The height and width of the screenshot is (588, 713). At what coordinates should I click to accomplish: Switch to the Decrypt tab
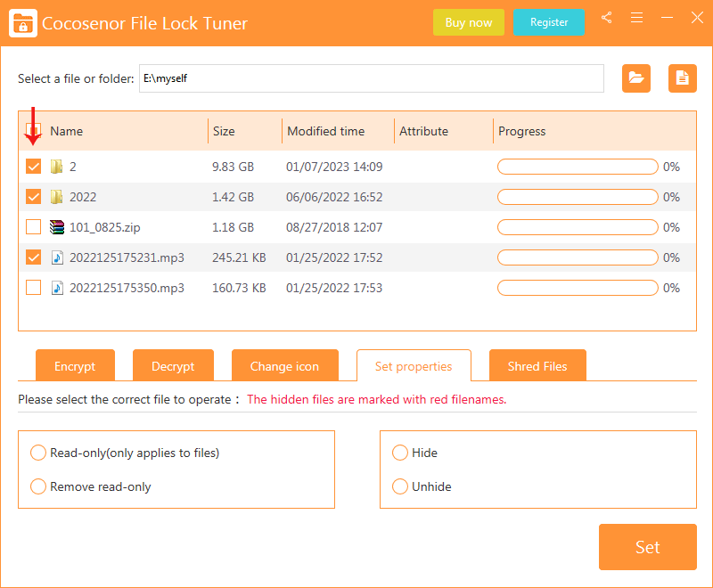click(x=173, y=365)
